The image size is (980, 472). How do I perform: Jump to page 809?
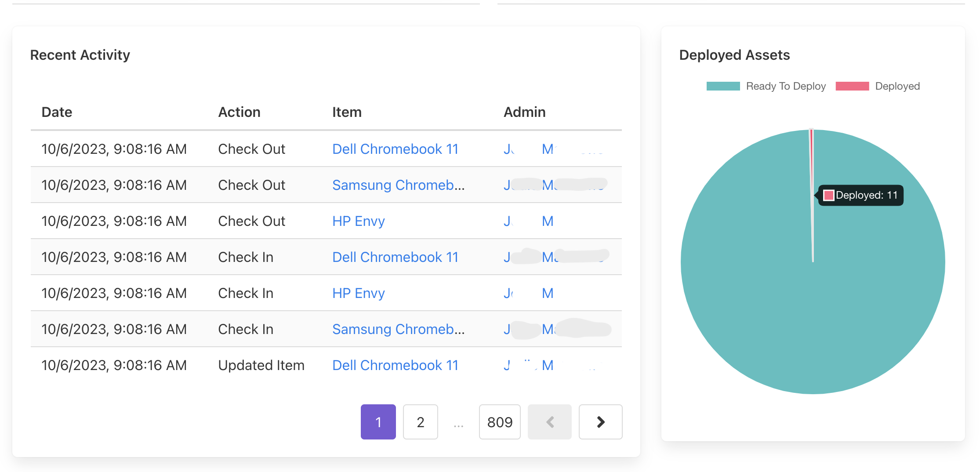500,422
